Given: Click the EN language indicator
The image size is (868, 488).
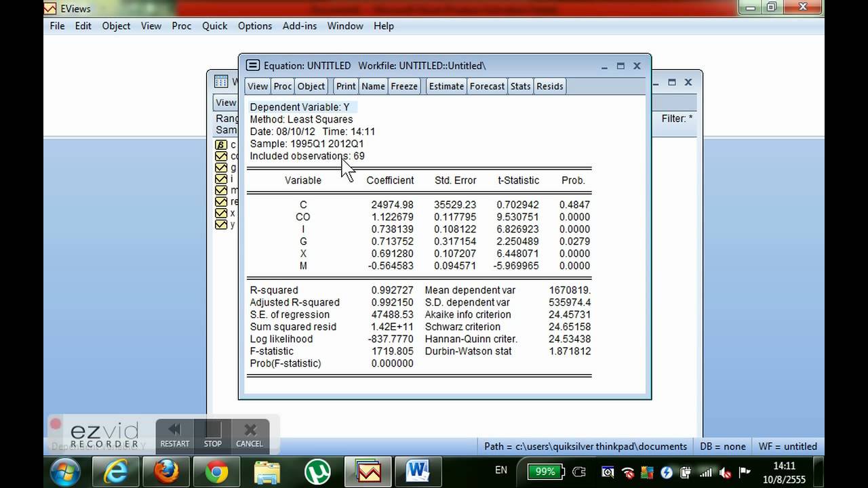Looking at the screenshot, I should point(501,470).
